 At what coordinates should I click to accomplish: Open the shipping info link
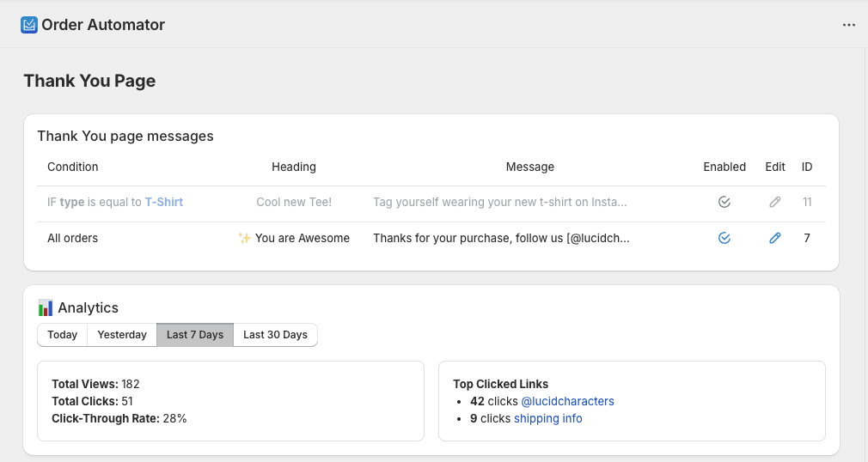[547, 418]
